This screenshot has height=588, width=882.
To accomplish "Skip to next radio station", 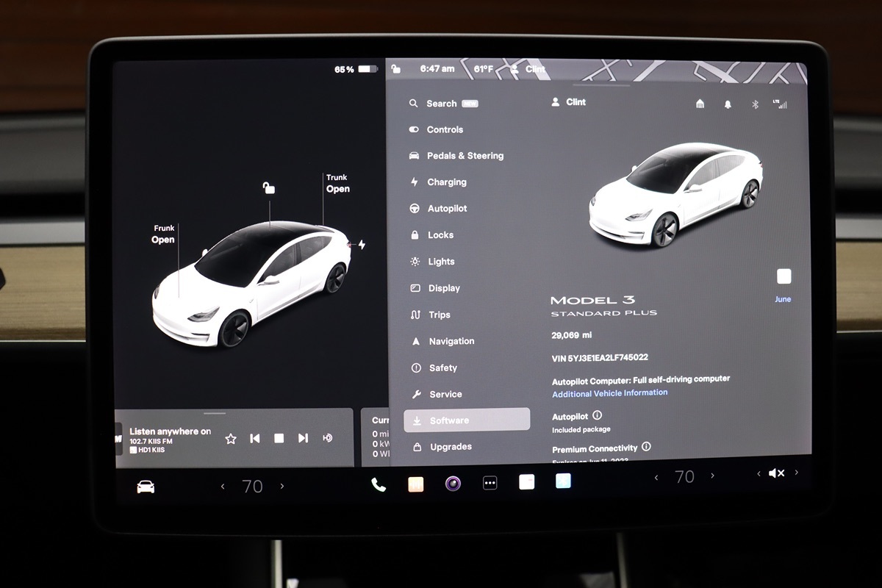I will [x=303, y=438].
